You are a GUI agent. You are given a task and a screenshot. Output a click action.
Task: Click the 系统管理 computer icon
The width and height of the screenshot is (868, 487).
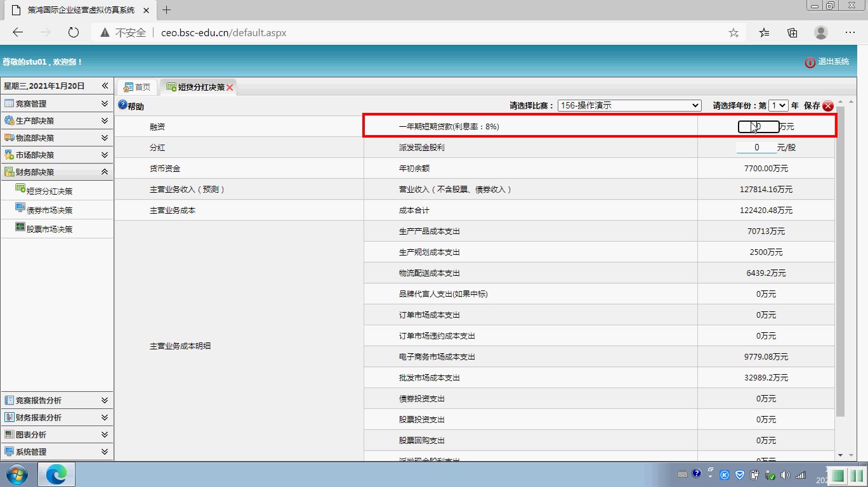click(x=9, y=451)
